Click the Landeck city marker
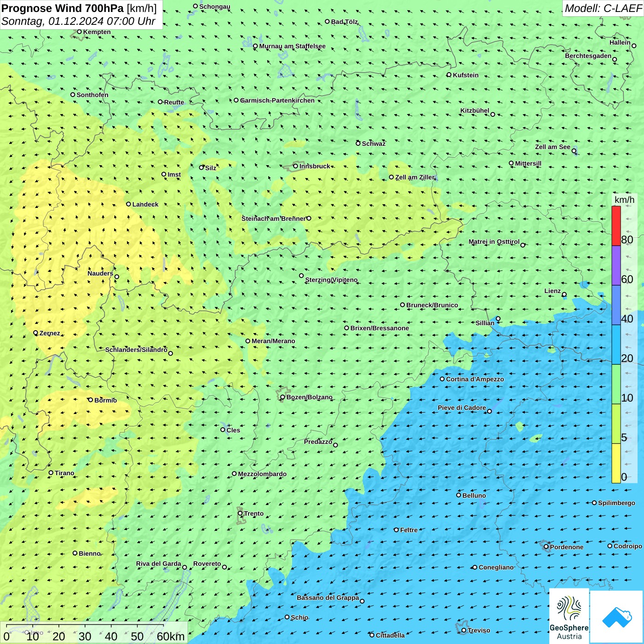Screen dimensions: 644x644 tap(129, 204)
